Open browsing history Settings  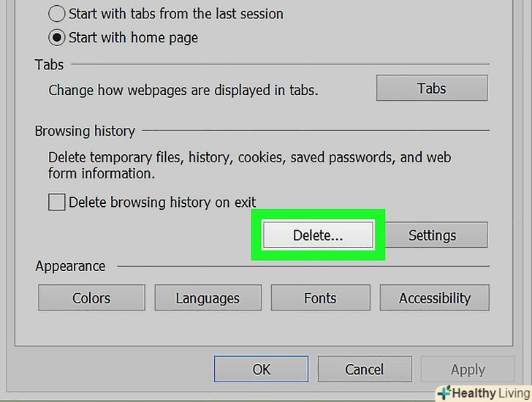[x=432, y=235]
